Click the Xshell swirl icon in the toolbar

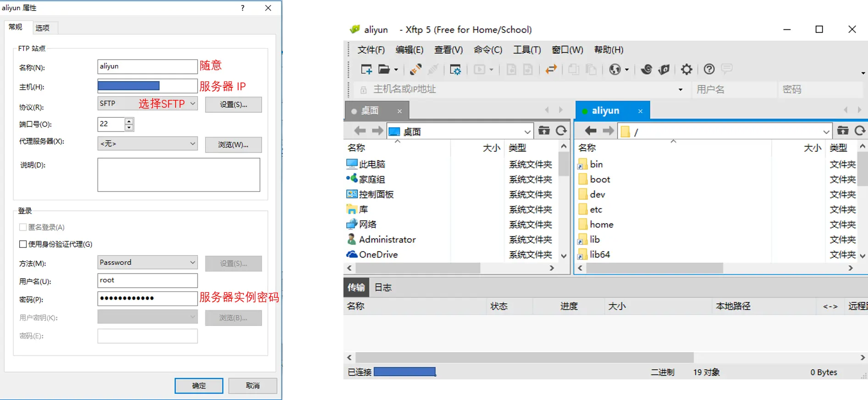tap(646, 69)
